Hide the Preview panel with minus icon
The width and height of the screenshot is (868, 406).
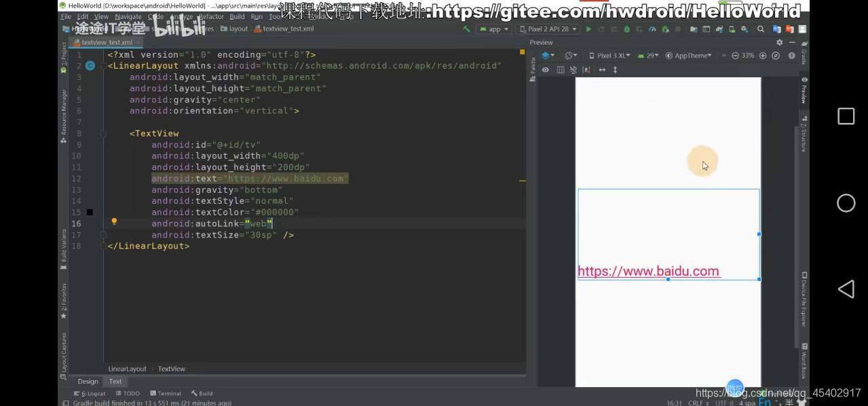(791, 42)
